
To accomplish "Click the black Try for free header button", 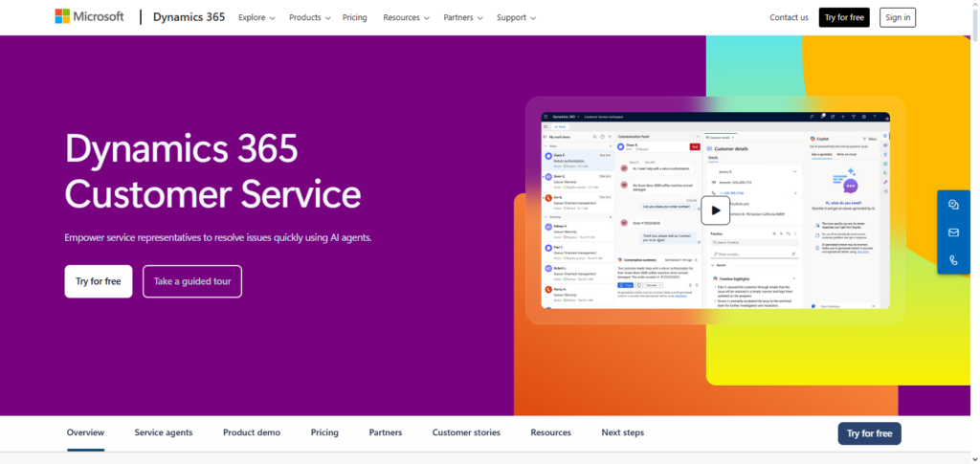I will coord(844,17).
